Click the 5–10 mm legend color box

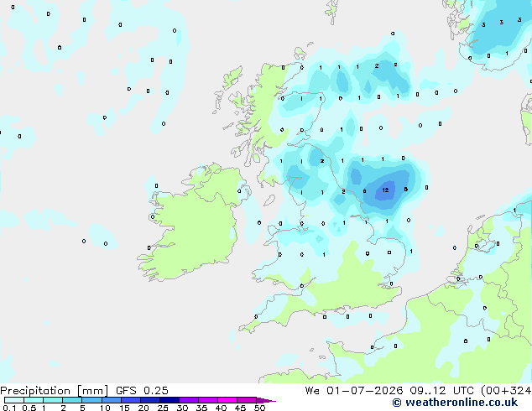pos(91,400)
